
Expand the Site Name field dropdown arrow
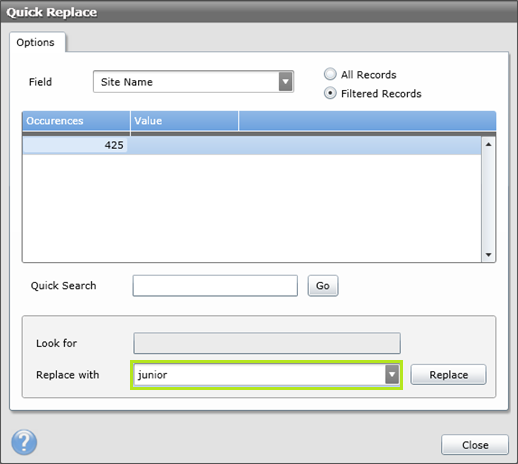[x=286, y=82]
